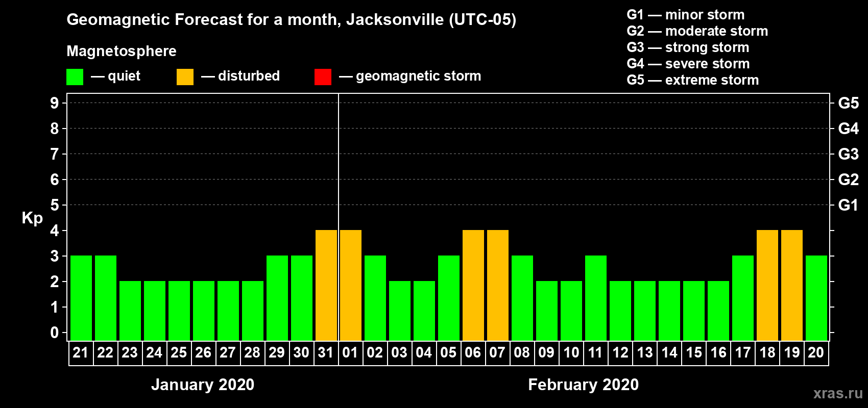Image resolution: width=868 pixels, height=408 pixels.
Task: Select the green bar for February 14
Action: click(x=669, y=311)
